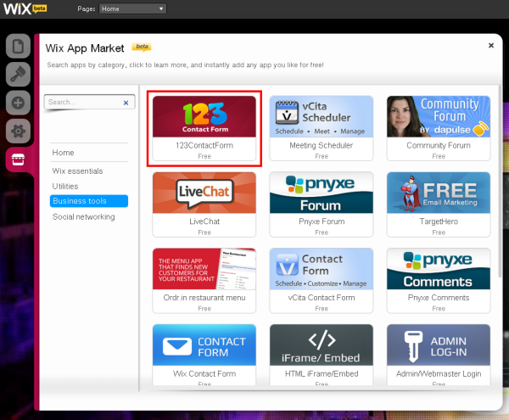Click the app list vertical scrollbar
The height and width of the screenshot is (420, 509).
click(x=501, y=182)
